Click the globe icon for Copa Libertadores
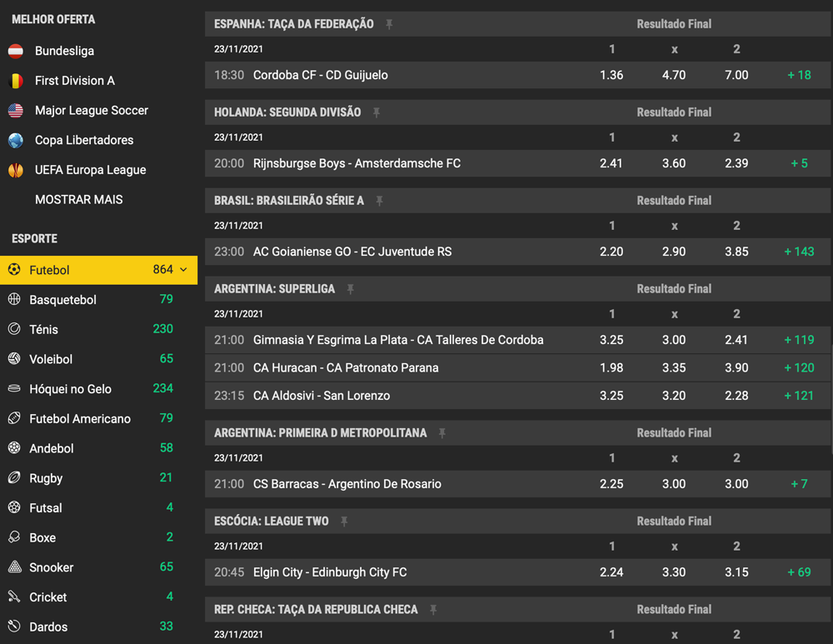Viewport: 833px width, 644px height. [x=15, y=140]
